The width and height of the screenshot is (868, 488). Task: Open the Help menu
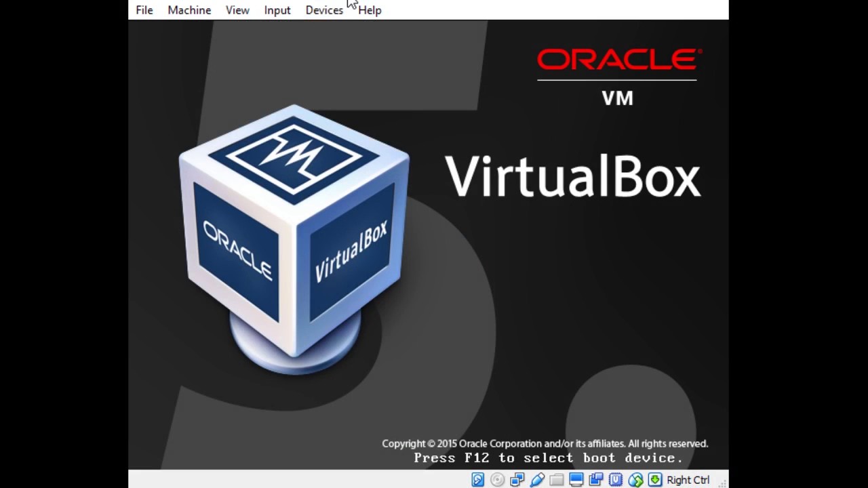370,10
